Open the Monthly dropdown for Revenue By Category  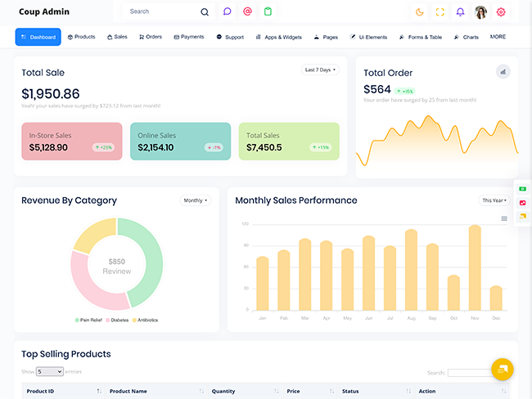(x=195, y=200)
